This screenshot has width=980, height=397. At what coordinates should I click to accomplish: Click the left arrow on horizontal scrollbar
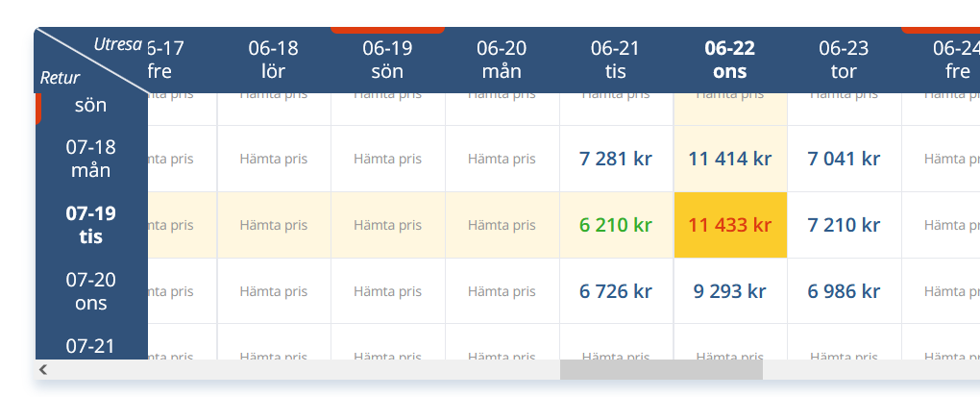tap(43, 369)
